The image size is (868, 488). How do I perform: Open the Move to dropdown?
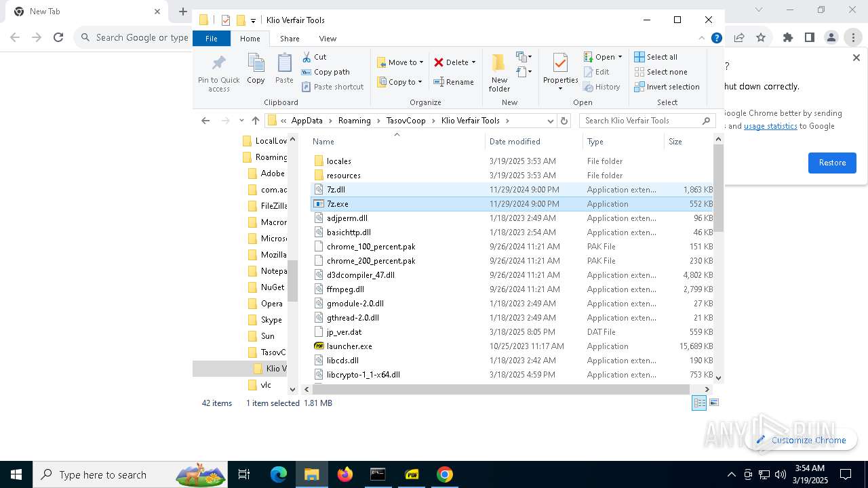point(400,62)
